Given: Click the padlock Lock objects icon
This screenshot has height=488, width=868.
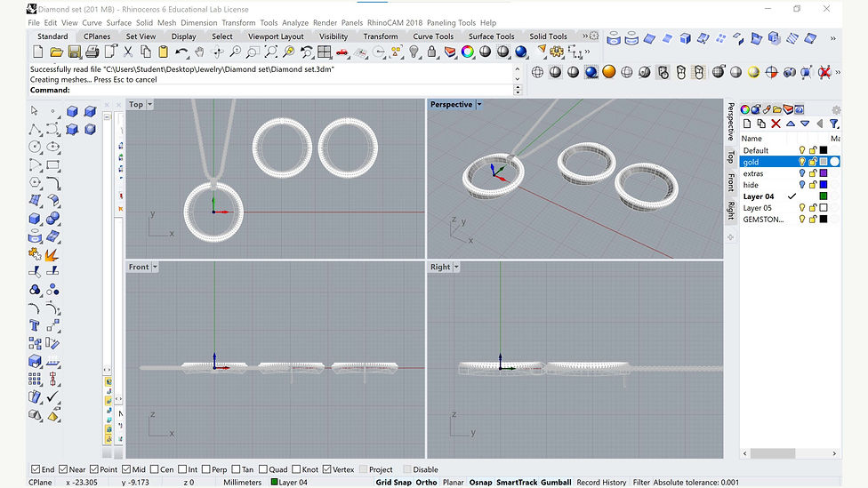Looking at the screenshot, I should (x=432, y=52).
